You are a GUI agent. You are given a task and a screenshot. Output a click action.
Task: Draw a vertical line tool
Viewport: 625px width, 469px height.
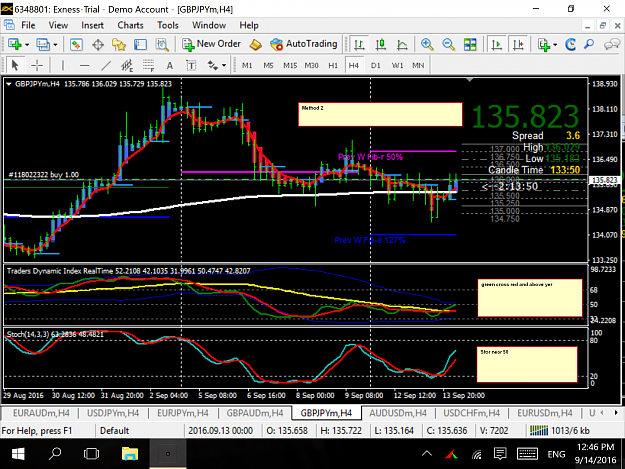click(x=62, y=65)
